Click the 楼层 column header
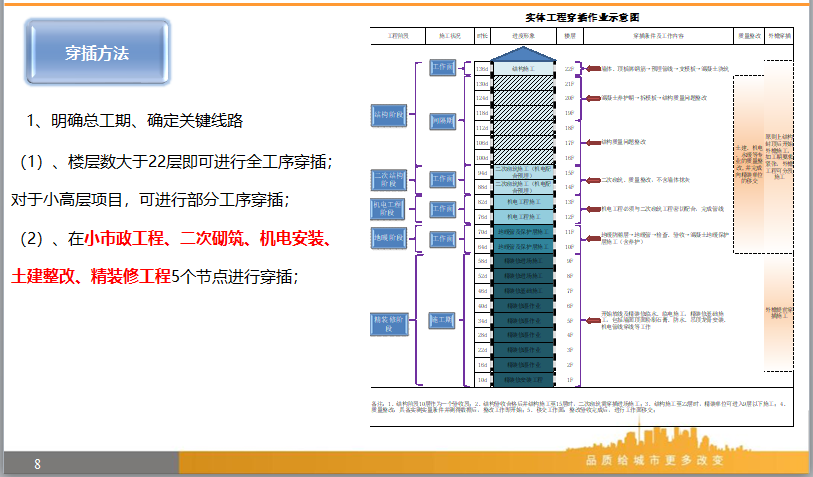The image size is (813, 477). coord(570,36)
